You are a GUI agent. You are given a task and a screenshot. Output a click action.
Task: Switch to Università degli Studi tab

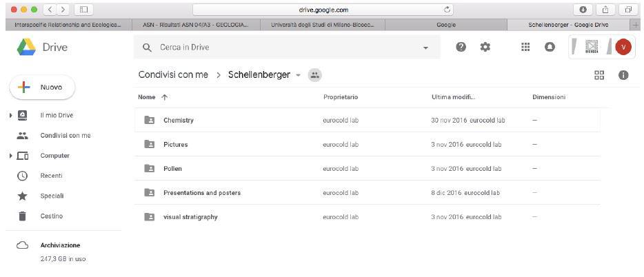pos(323,25)
